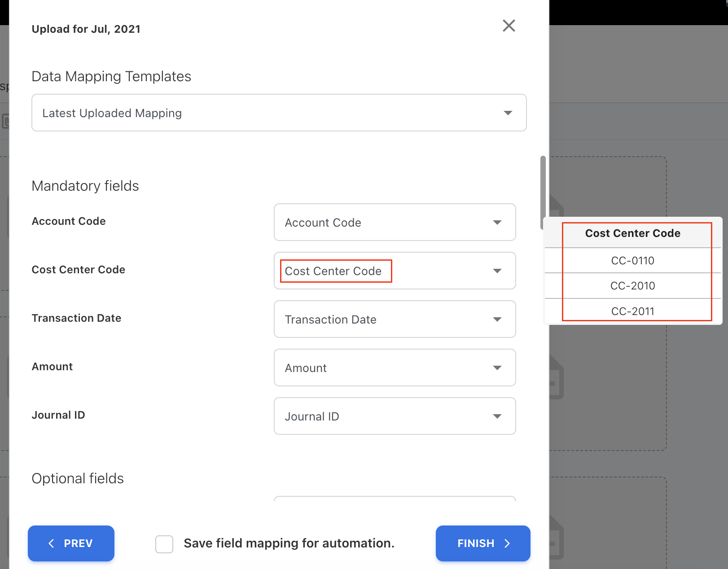Click the right chevron icon on FINISH
This screenshot has width=728, height=569.
508,543
